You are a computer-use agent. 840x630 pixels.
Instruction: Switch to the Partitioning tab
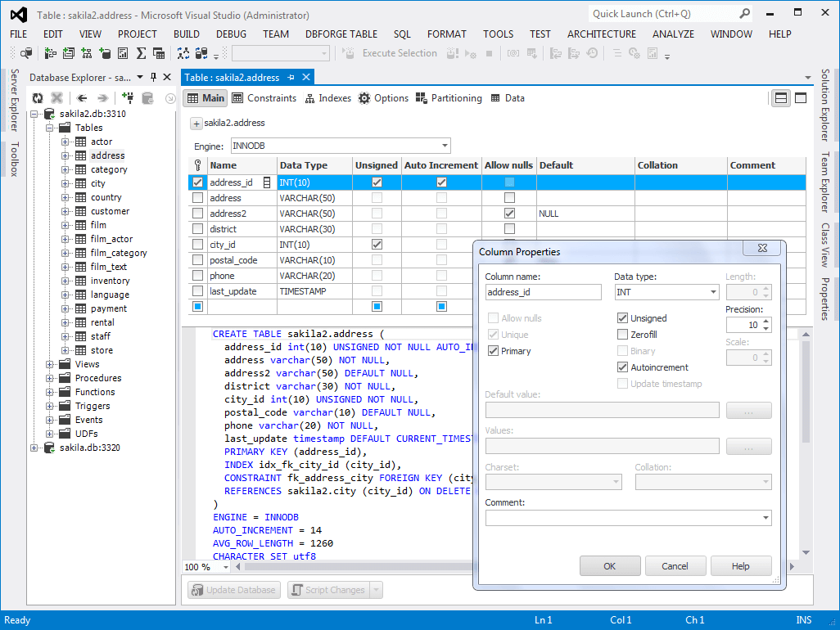[x=449, y=98]
